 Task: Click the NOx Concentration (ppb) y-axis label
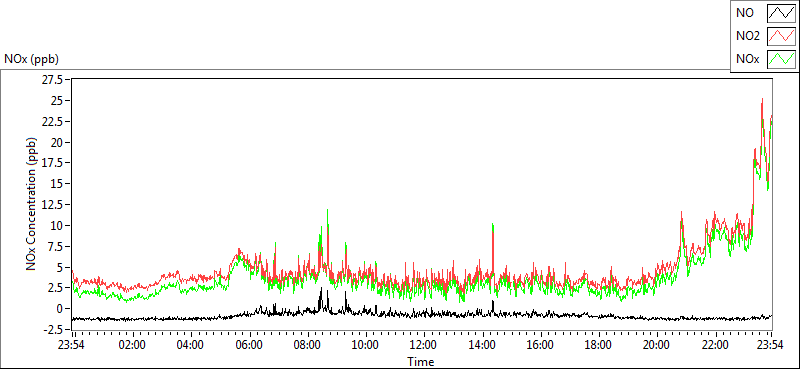tap(32, 204)
